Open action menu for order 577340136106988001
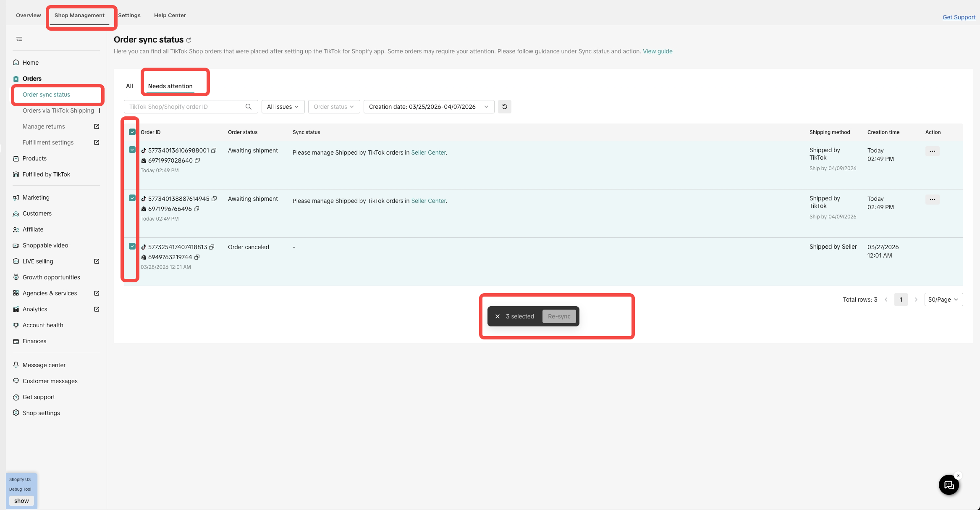Screen dimensions: 980x510 point(933,151)
